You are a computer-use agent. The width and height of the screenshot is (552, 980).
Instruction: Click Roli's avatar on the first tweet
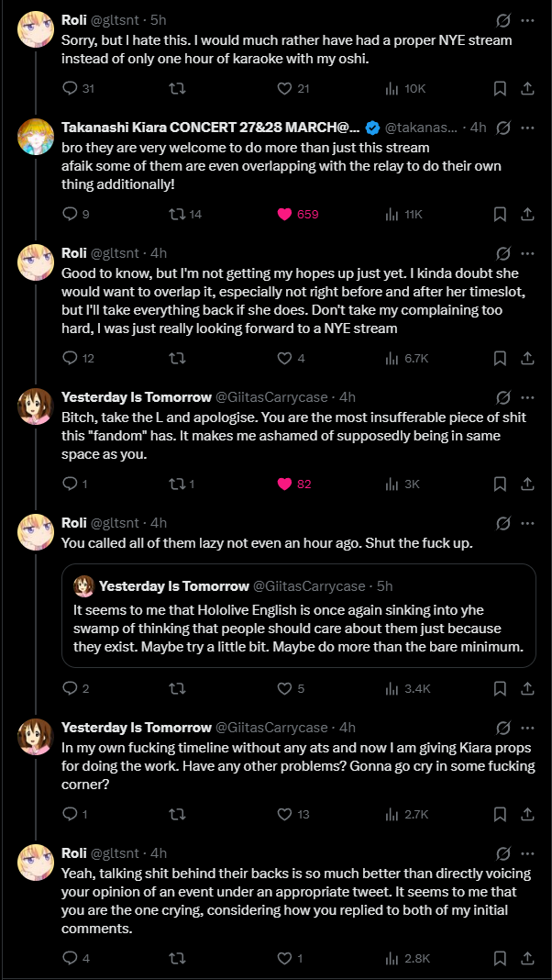tap(36, 30)
